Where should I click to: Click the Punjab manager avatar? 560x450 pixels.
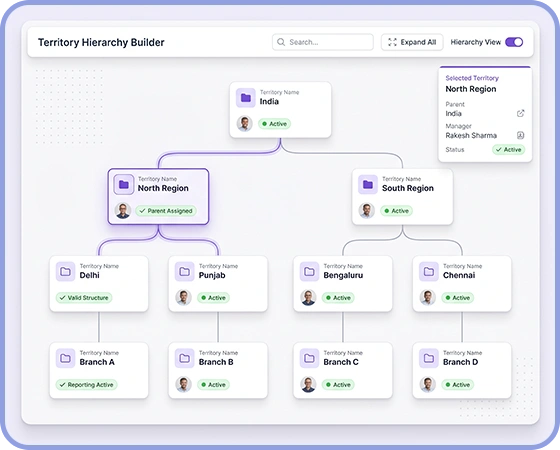184,298
